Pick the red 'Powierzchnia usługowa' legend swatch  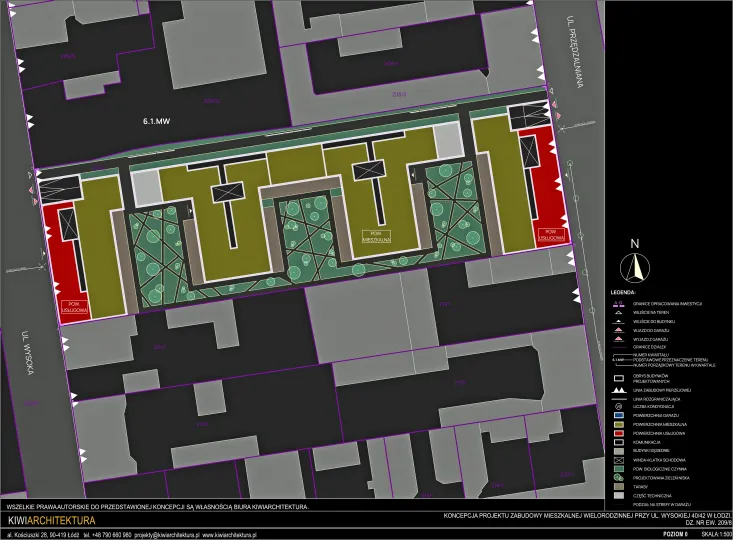[x=618, y=433]
